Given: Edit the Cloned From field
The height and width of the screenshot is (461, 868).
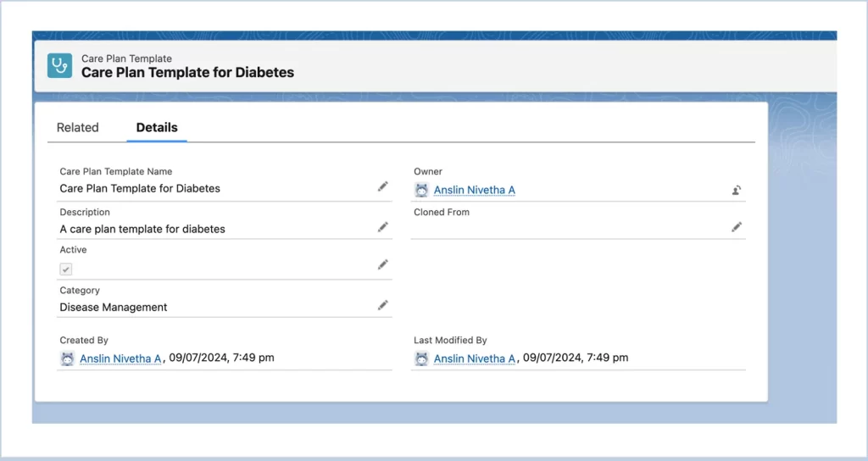Looking at the screenshot, I should pyautogui.click(x=737, y=227).
